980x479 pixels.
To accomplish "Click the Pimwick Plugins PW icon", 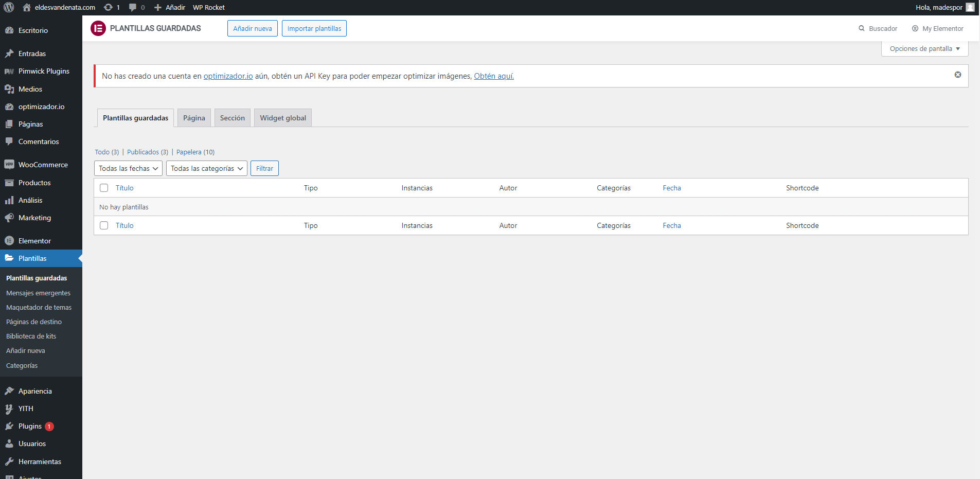I will (9, 71).
